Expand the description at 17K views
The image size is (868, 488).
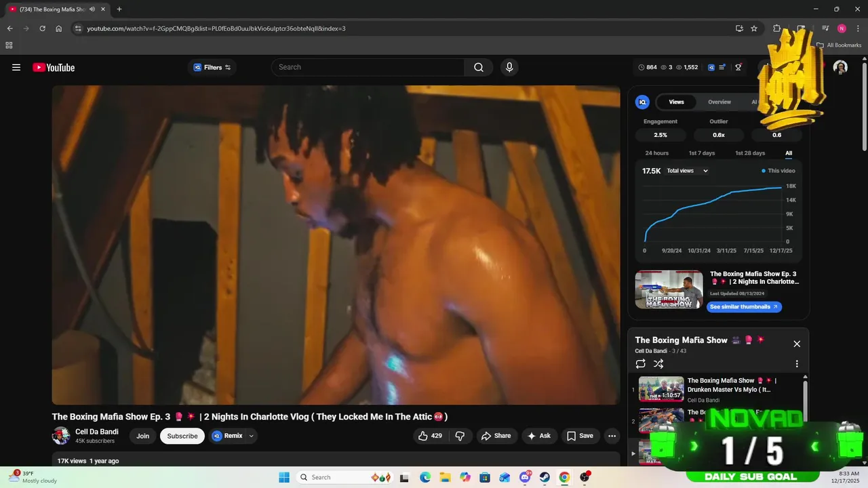(x=336, y=461)
